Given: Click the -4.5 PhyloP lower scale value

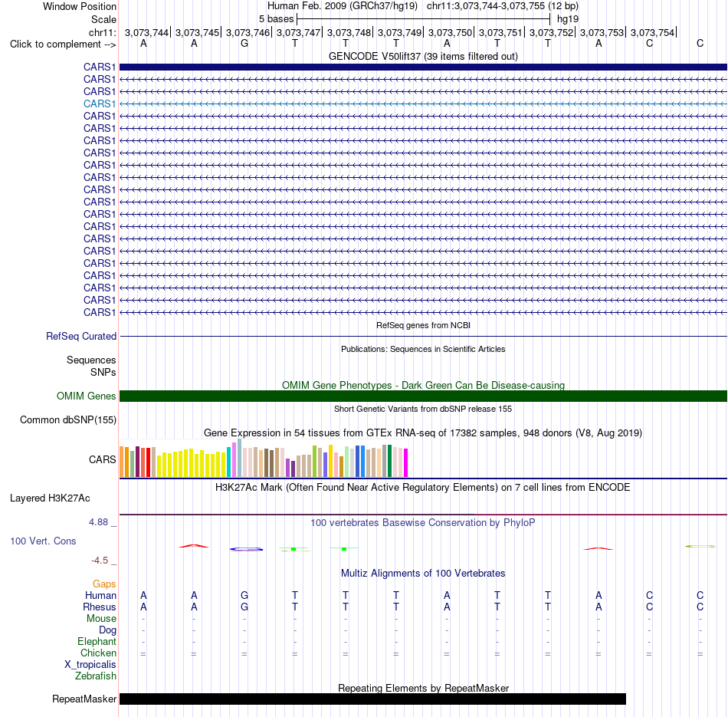Looking at the screenshot, I should click(100, 561).
